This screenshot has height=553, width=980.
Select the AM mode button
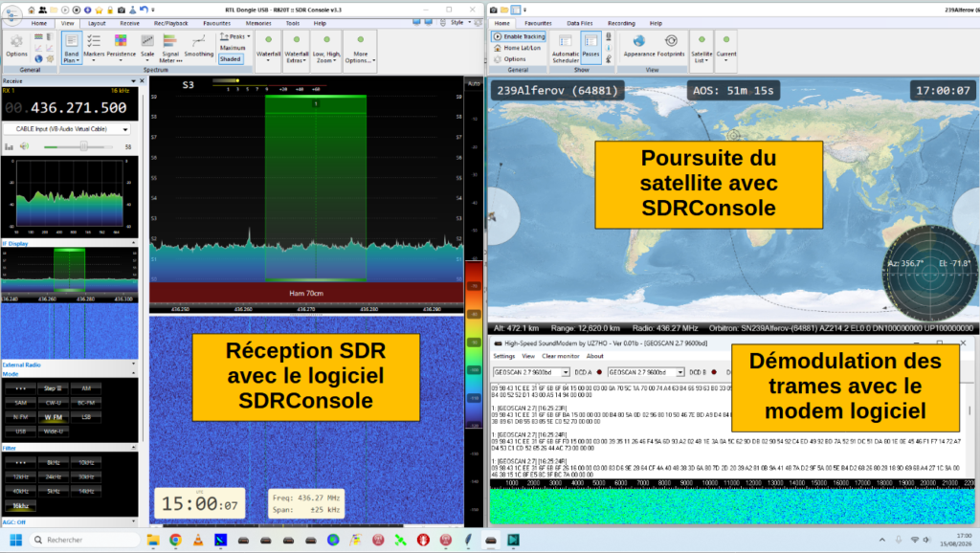pos(86,388)
